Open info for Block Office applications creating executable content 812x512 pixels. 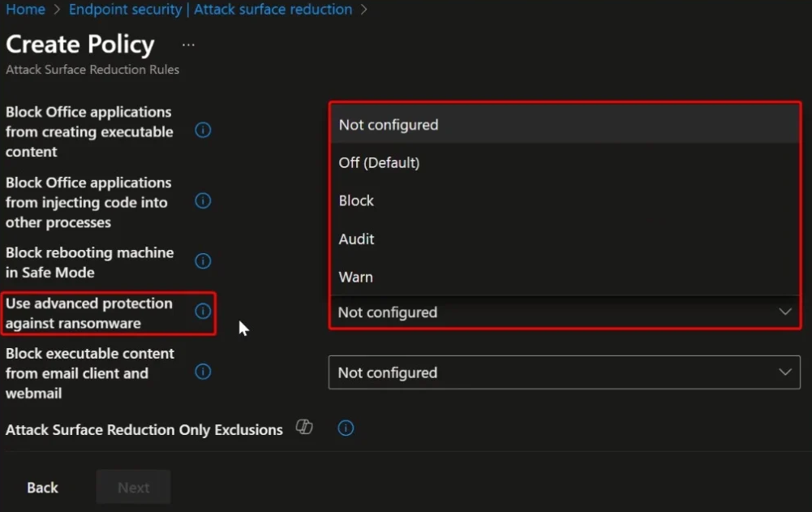point(203,130)
